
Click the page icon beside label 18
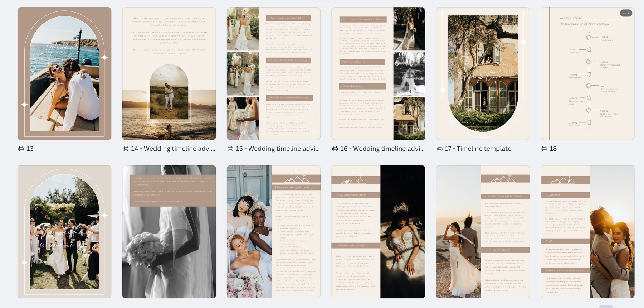[x=544, y=149]
